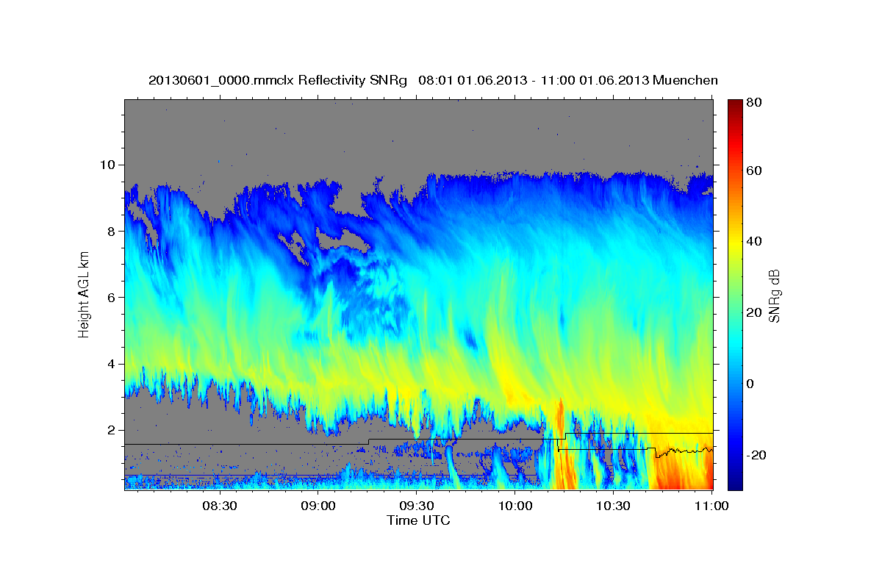Click the 'Muenchen' location label in the title

click(685, 80)
